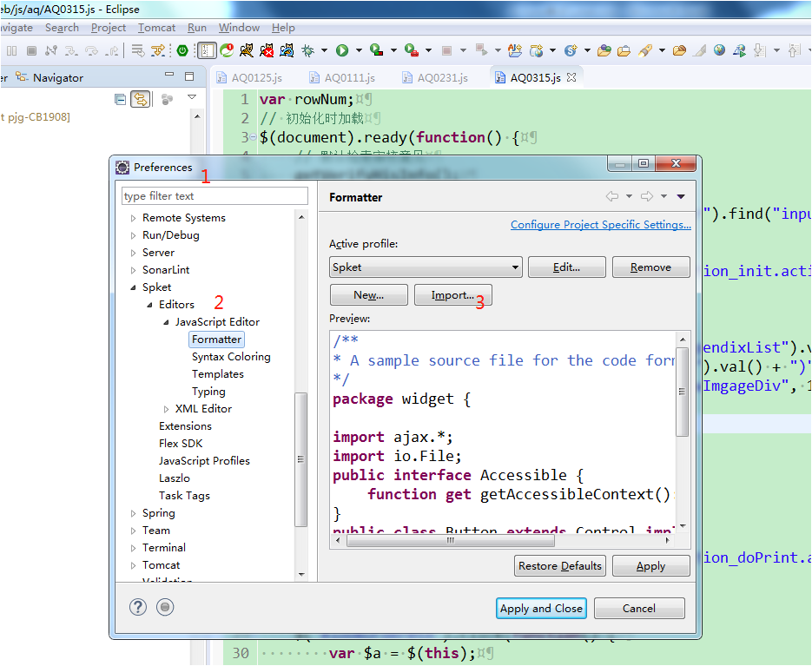The image size is (812, 666).
Task: Click the Run with coverage icon
Action: pyautogui.click(x=377, y=50)
